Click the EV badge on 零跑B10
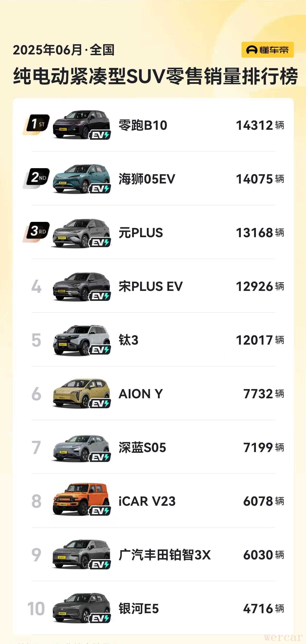306x644 pixels. tap(99, 135)
